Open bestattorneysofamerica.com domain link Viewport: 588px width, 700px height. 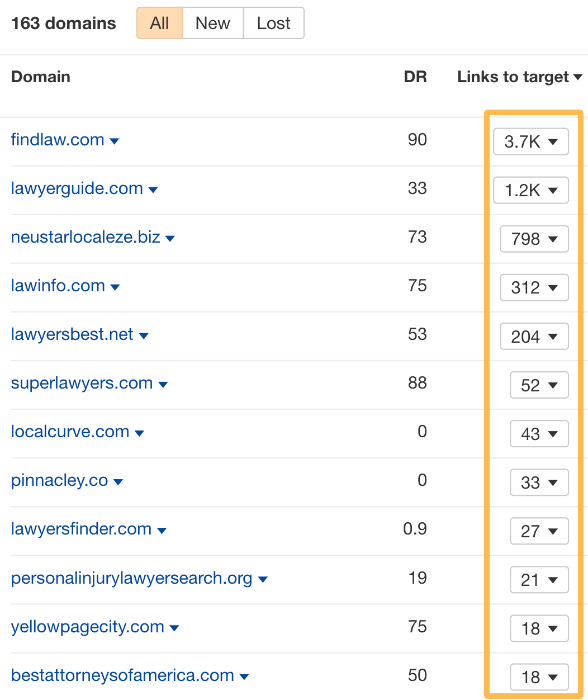[122, 675]
